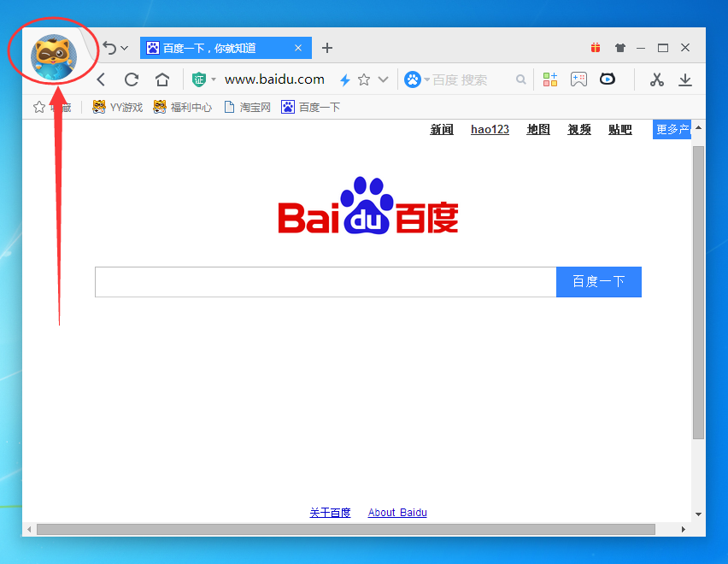Click the red gift icon in the title bar
This screenshot has height=564, width=728.
pyautogui.click(x=596, y=48)
